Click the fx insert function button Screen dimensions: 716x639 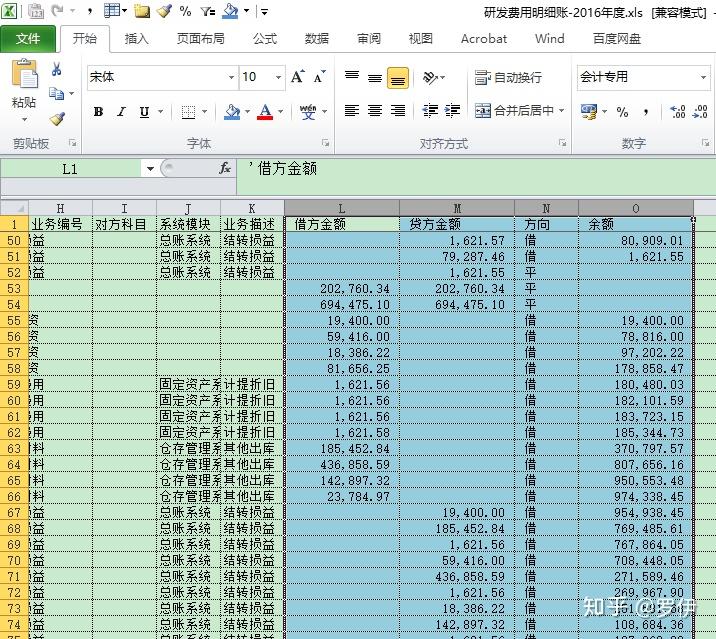point(224,169)
